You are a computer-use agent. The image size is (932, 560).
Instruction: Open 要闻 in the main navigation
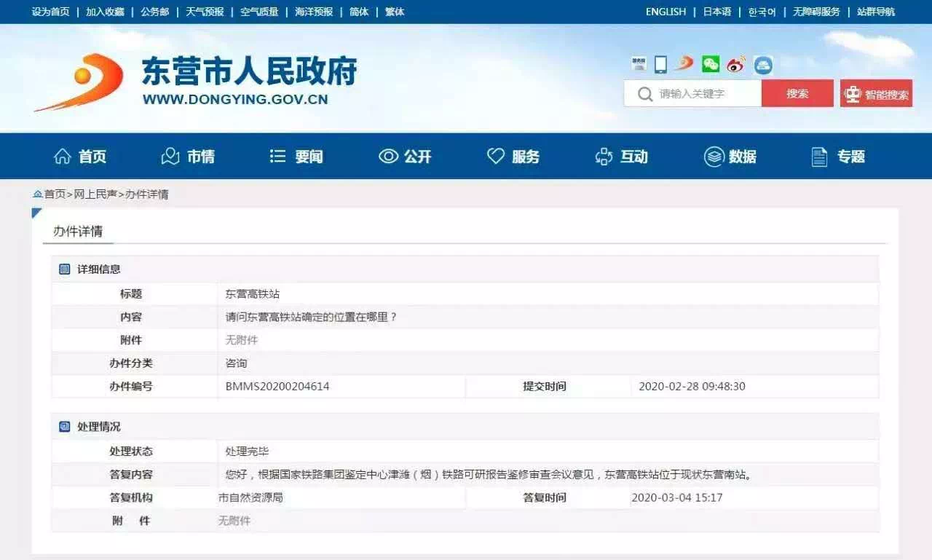[x=309, y=157]
